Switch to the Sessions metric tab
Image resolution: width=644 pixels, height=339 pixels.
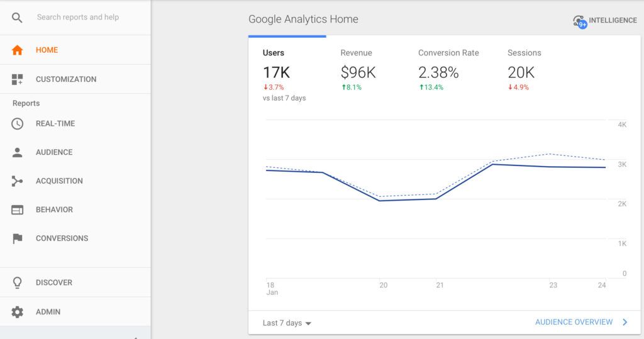(524, 69)
